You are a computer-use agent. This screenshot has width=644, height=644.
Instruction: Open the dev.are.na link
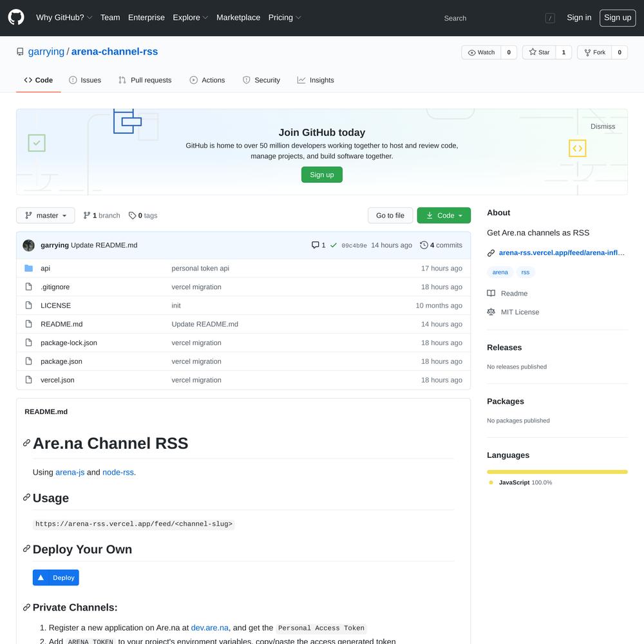click(209, 627)
